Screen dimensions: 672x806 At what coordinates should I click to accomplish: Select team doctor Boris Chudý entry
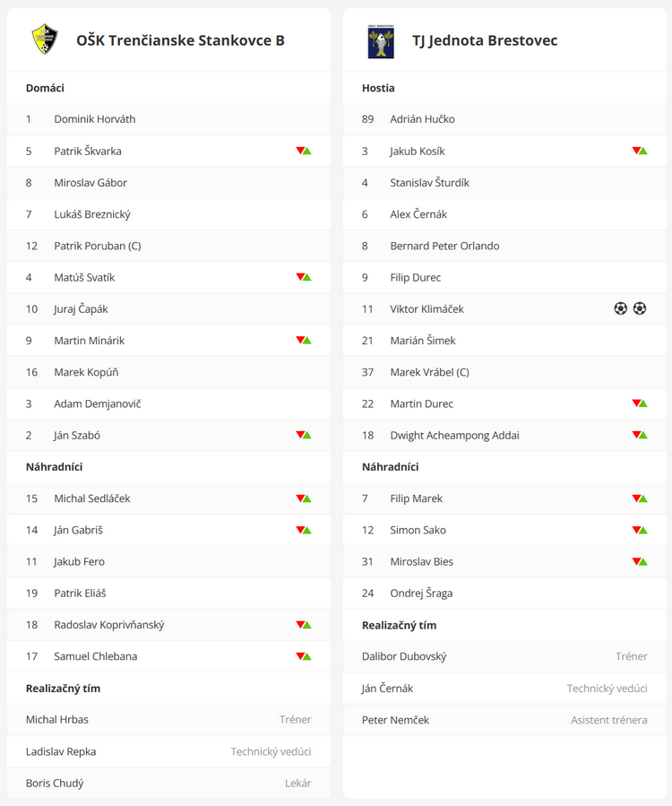coord(168,783)
